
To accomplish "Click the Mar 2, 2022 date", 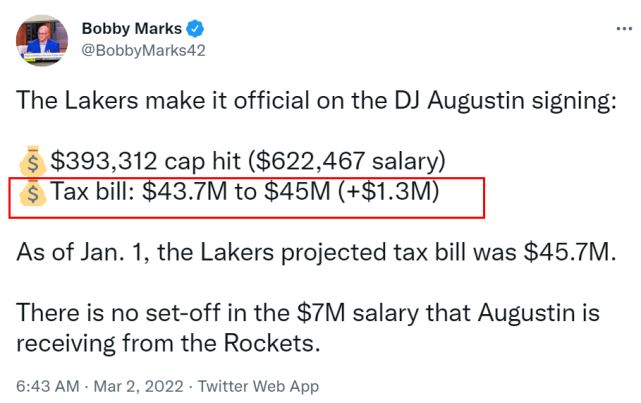I will coord(128,384).
